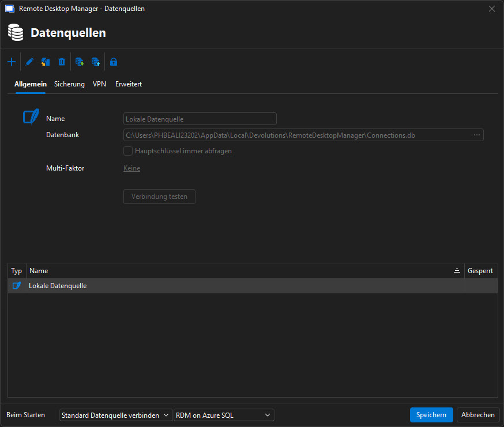Click the trash delete icon
The width and height of the screenshot is (504, 427).
point(62,62)
